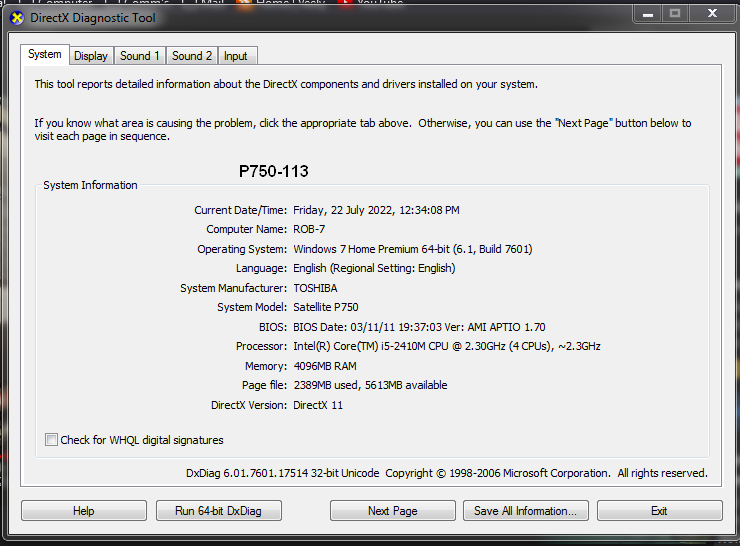Click the Intel Core i5-2410M processor value
This screenshot has width=740, height=546.
pyautogui.click(x=447, y=346)
